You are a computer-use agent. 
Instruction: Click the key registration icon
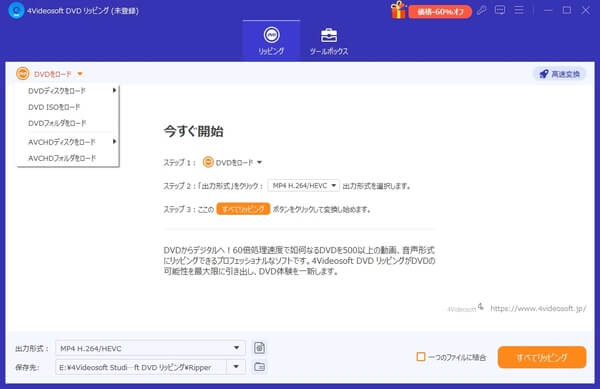point(482,10)
